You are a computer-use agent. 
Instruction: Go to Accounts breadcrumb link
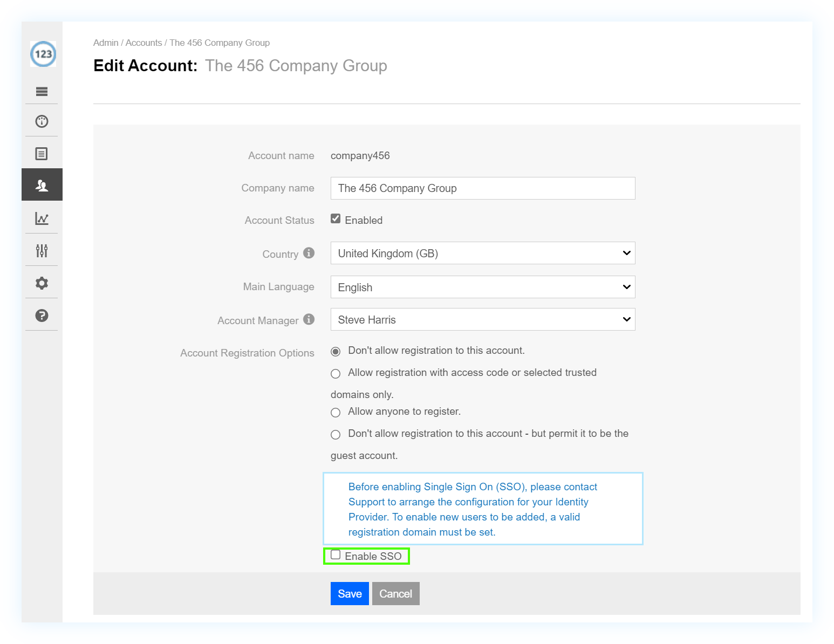(x=143, y=43)
